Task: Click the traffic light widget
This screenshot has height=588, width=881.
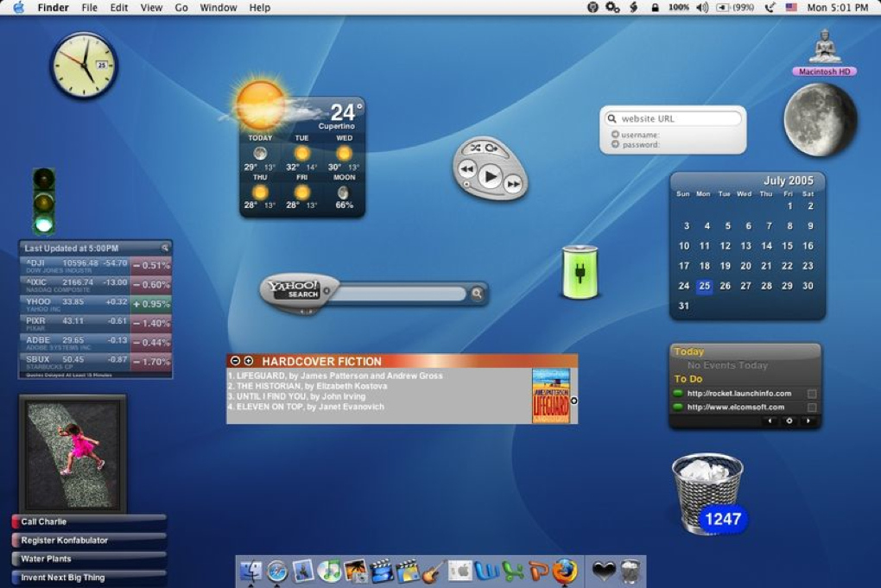Action: [x=42, y=199]
